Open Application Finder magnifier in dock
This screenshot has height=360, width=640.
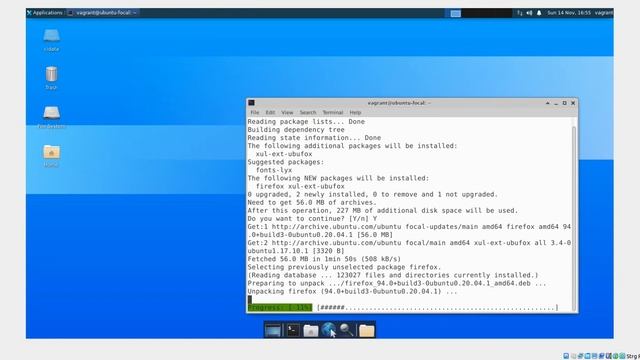coord(347,330)
